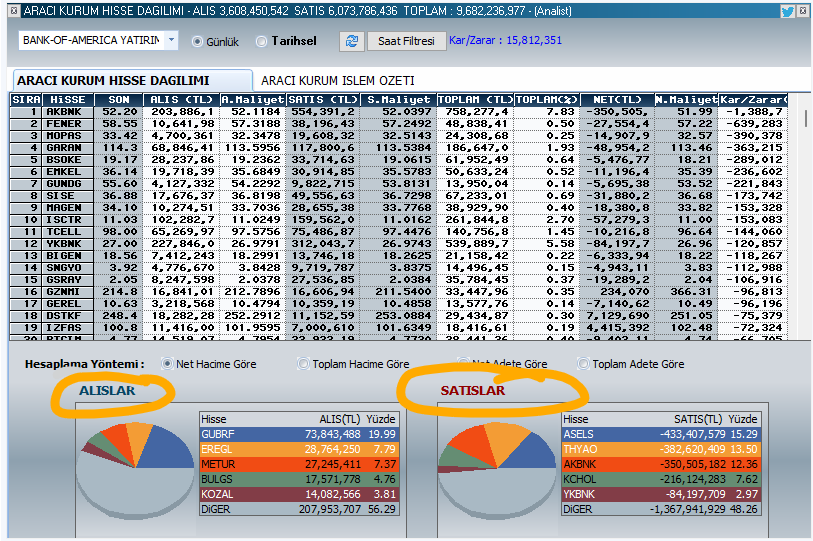Select the BIGEN stock row
813x541 pixels.
pyautogui.click(x=399, y=255)
